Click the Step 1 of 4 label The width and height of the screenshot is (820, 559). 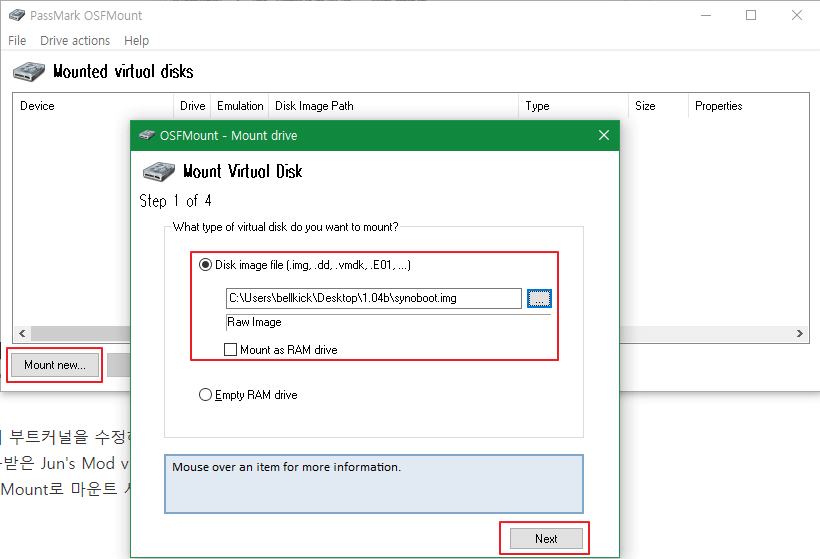(175, 201)
